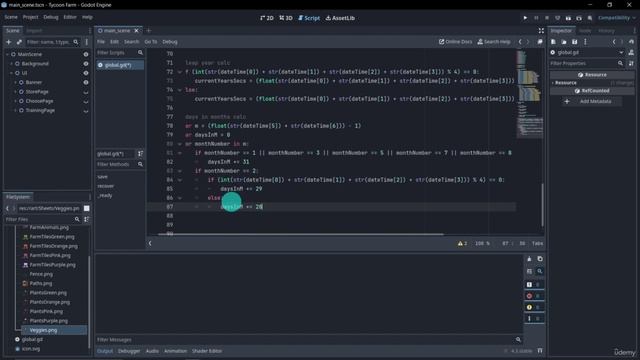This screenshot has width=640, height=360.
Task: Stop the running project
Action: 547,18
